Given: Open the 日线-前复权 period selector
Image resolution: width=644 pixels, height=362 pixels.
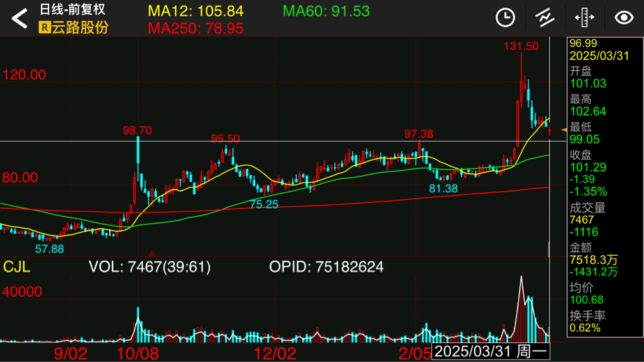Looking at the screenshot, I should (72, 10).
